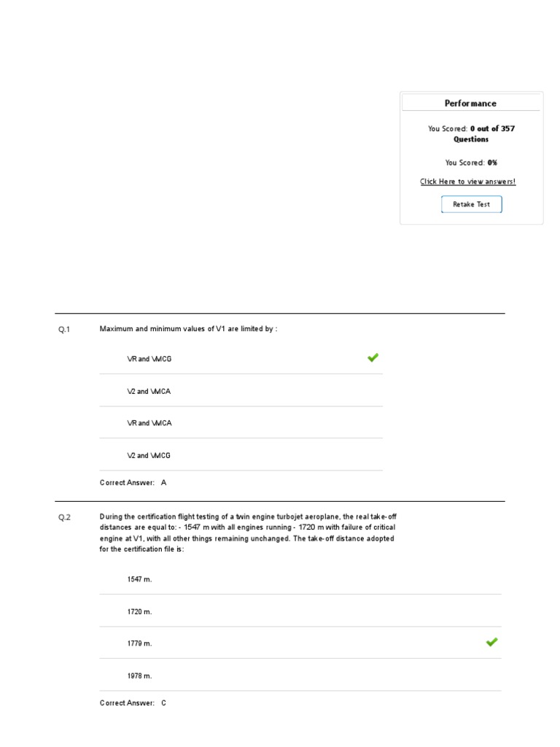Image resolution: width=560 pixels, height=747 pixels.
Task: Select the '1547 m.' answer option
Action: (139, 579)
